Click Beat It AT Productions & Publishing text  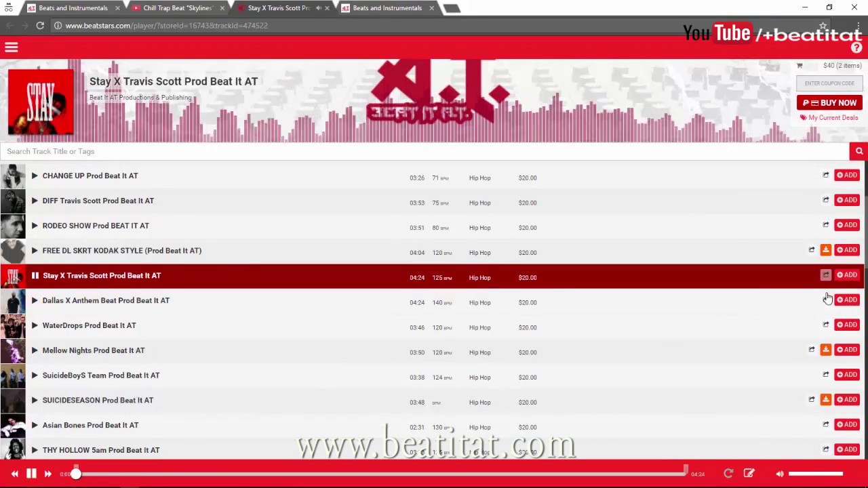pos(140,98)
